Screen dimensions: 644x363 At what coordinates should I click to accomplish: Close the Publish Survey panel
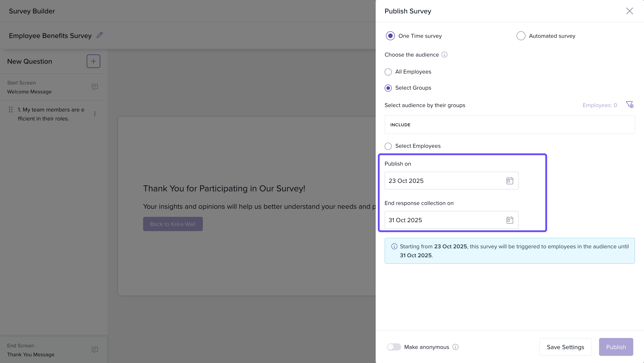pos(629,11)
